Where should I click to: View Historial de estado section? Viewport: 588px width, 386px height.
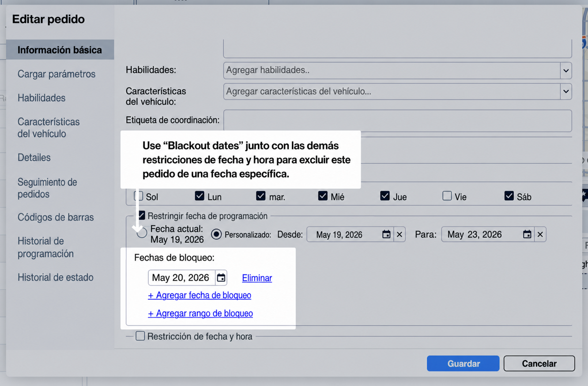56,277
